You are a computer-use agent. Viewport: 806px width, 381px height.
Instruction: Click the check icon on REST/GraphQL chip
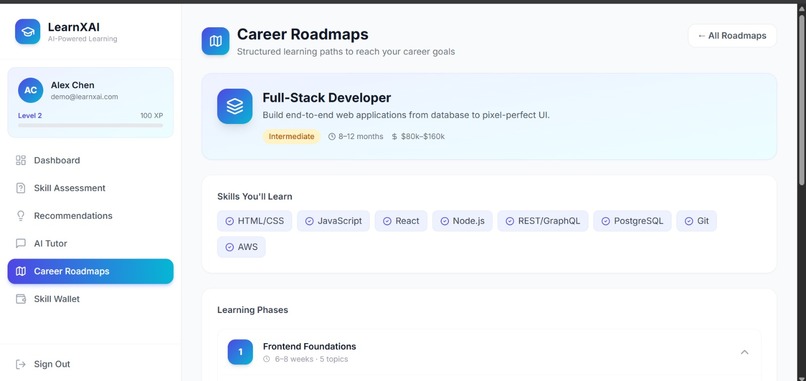pyautogui.click(x=510, y=221)
